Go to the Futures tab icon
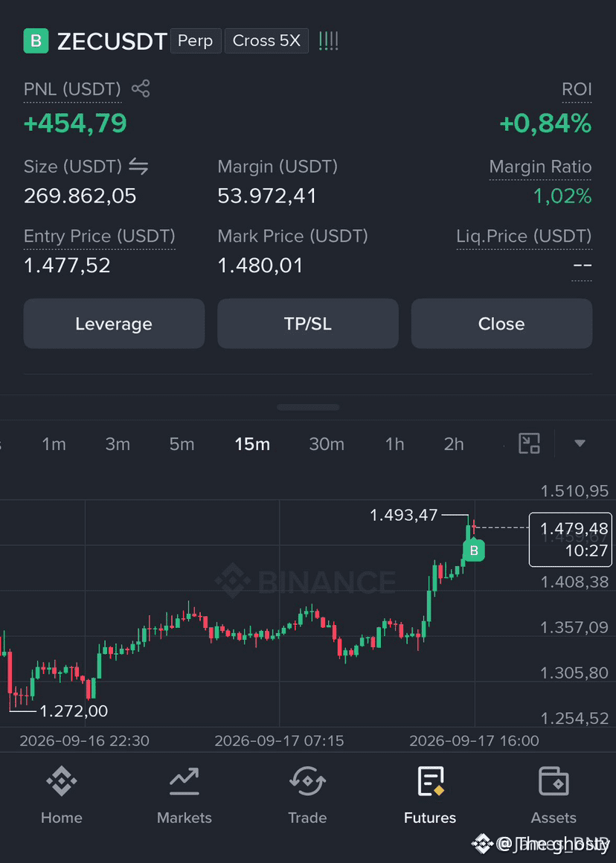The width and height of the screenshot is (616, 863). point(430,782)
